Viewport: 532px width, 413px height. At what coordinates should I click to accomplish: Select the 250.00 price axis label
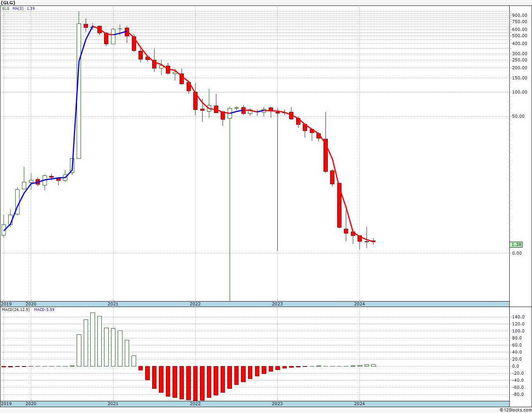[519, 60]
